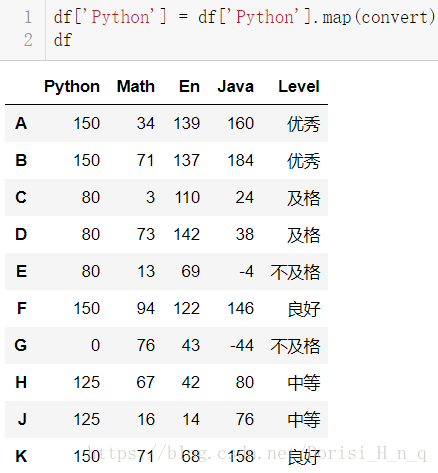Click Level 不及格 in row E
This screenshot has width=438, height=473.
pyautogui.click(x=295, y=272)
